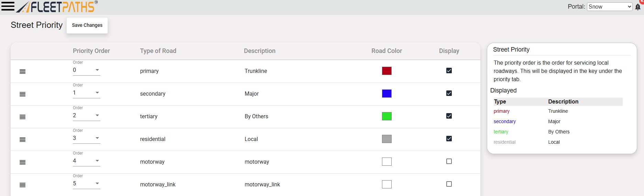Click the drag handle for motorway row

23,162
